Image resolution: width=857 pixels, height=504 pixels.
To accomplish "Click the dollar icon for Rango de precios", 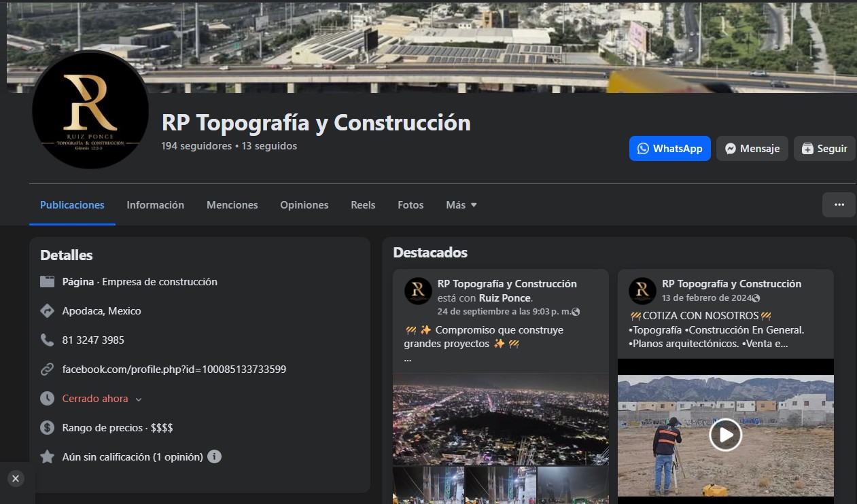I will pos(47,428).
